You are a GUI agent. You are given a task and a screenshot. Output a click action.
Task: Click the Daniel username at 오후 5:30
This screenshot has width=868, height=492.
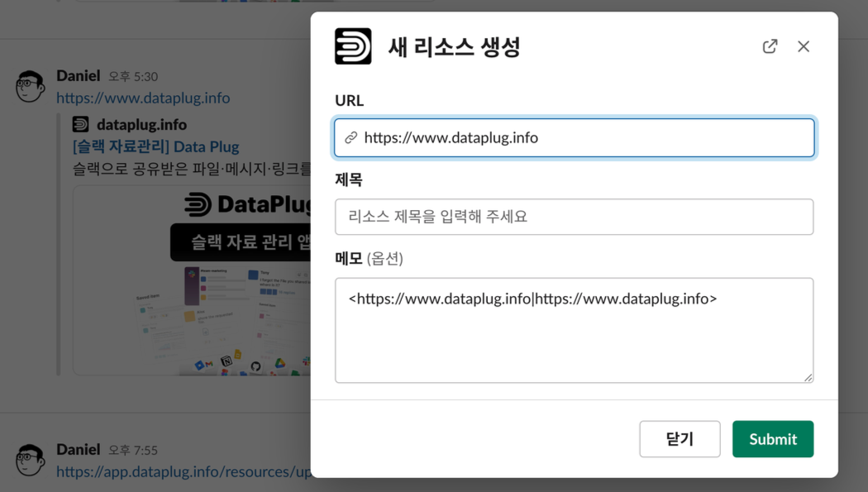(78, 76)
